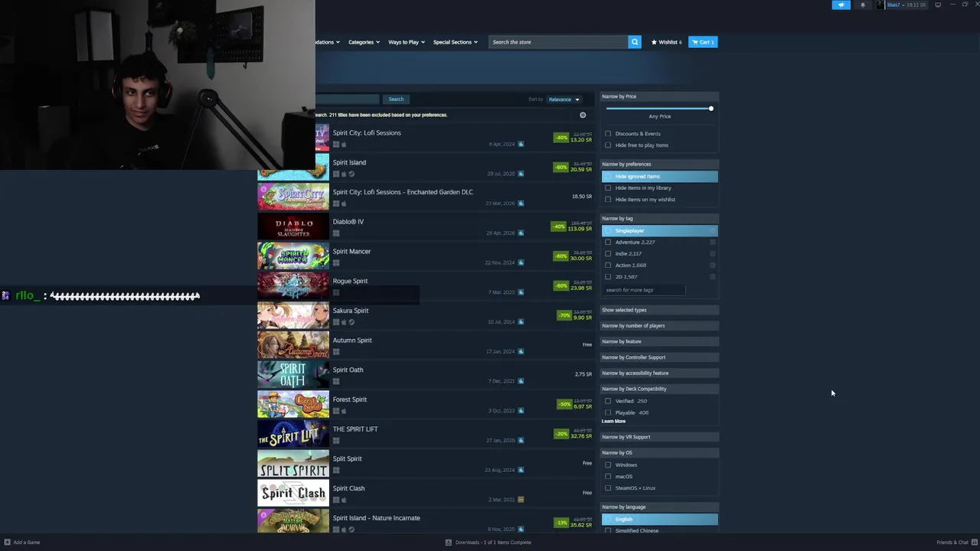The height and width of the screenshot is (551, 980).
Task: Click the store search magnifier button
Action: tap(634, 42)
